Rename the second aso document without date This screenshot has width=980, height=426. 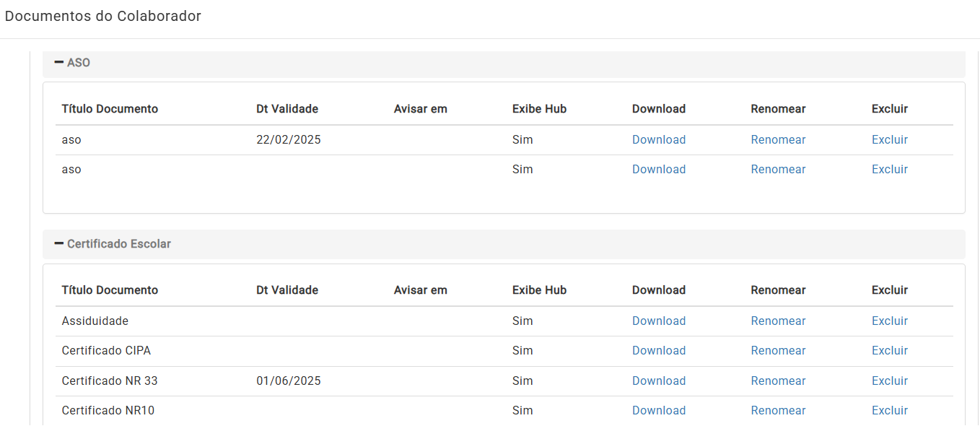click(x=778, y=170)
